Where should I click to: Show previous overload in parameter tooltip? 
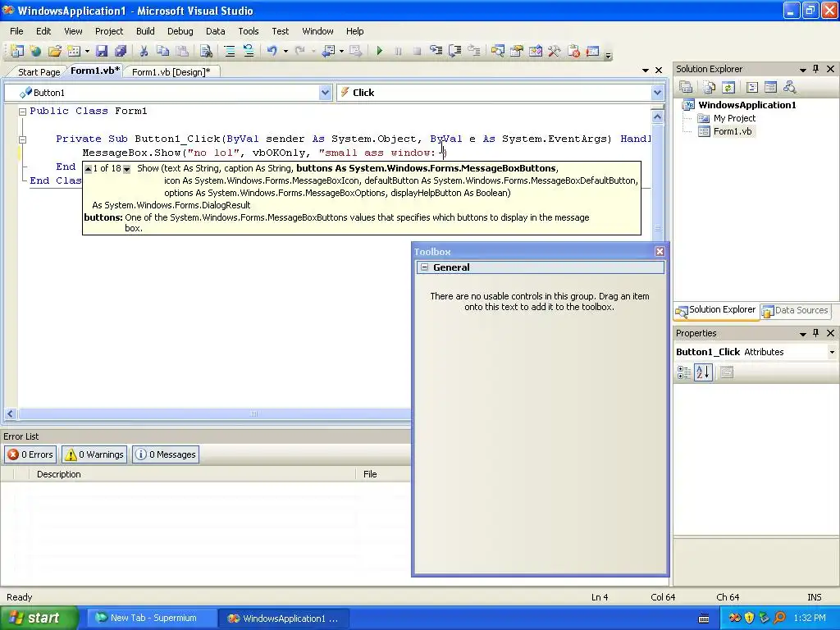pos(88,169)
